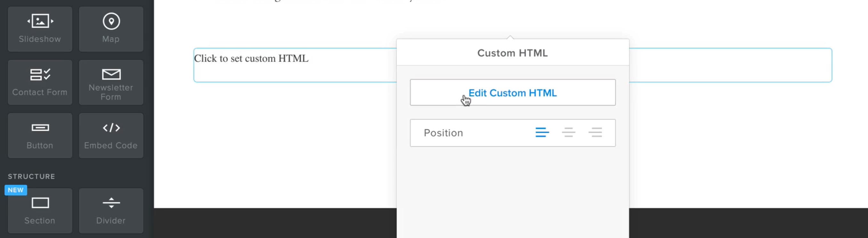Pick the Newsletter Form element
The height and width of the screenshot is (238, 868).
click(x=111, y=82)
